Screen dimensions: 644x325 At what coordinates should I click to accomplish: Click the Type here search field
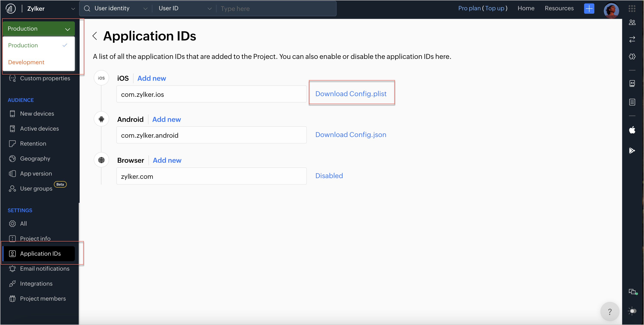(275, 9)
